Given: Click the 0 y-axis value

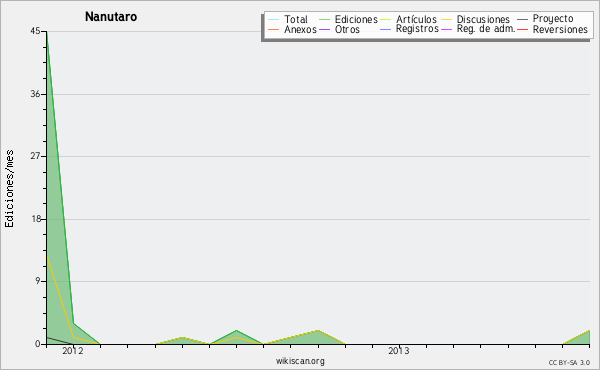Looking at the screenshot, I should click(38, 344).
